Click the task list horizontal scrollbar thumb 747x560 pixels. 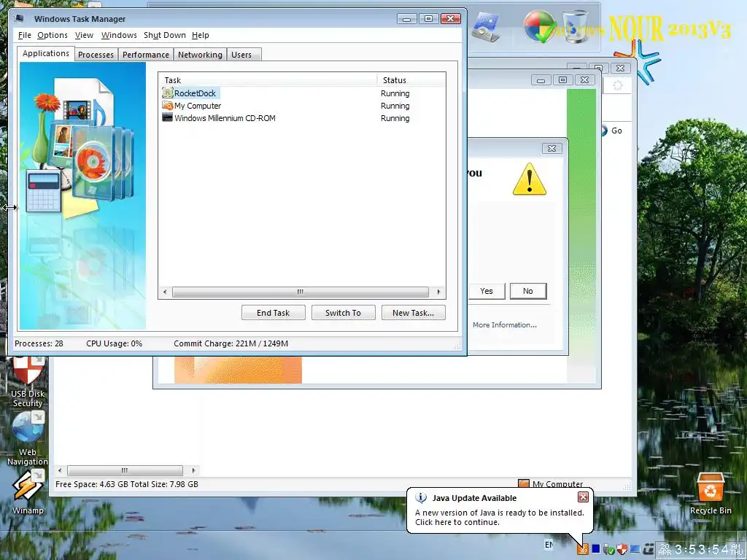coord(300,292)
